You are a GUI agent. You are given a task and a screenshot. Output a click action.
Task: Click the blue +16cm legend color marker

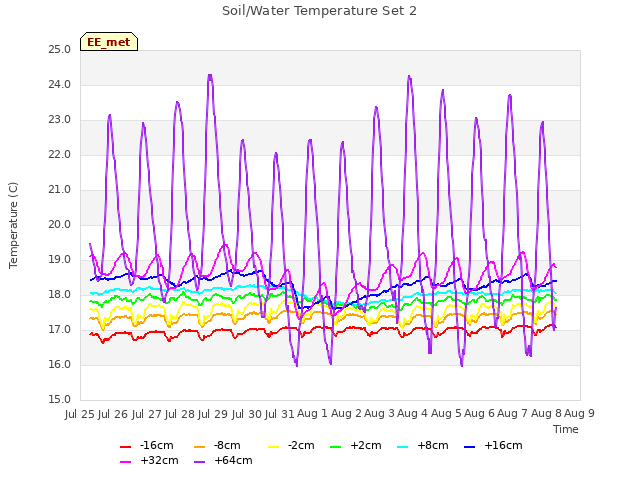pyautogui.click(x=469, y=447)
